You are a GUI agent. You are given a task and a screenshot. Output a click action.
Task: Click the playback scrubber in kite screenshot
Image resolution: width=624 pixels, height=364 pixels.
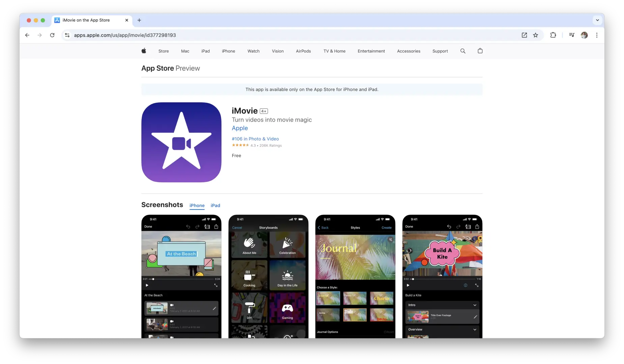point(413,279)
